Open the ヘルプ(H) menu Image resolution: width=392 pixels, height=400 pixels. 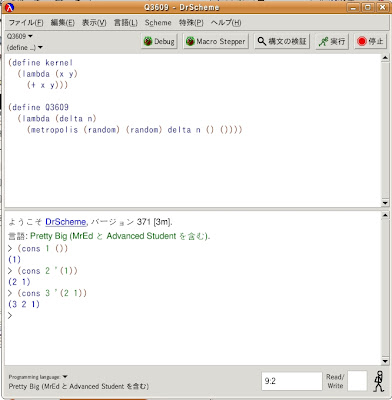(x=226, y=23)
